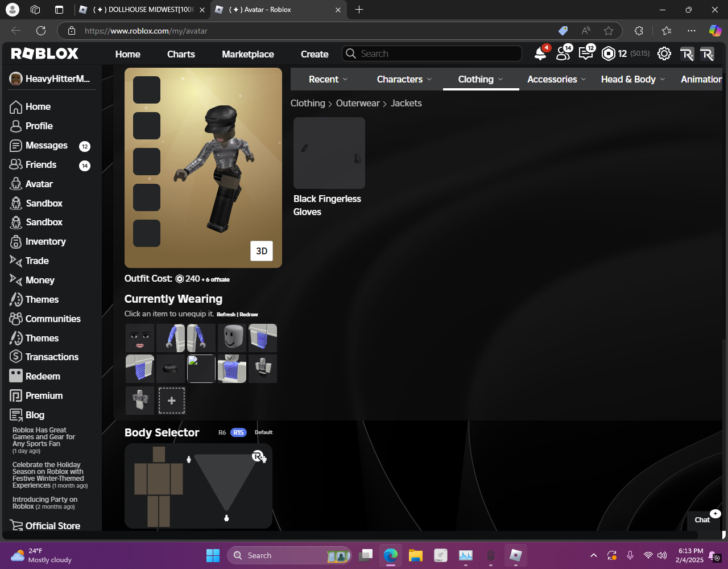Click the Robux balance icon
Image resolution: width=728 pixels, height=569 pixels.
608,54
